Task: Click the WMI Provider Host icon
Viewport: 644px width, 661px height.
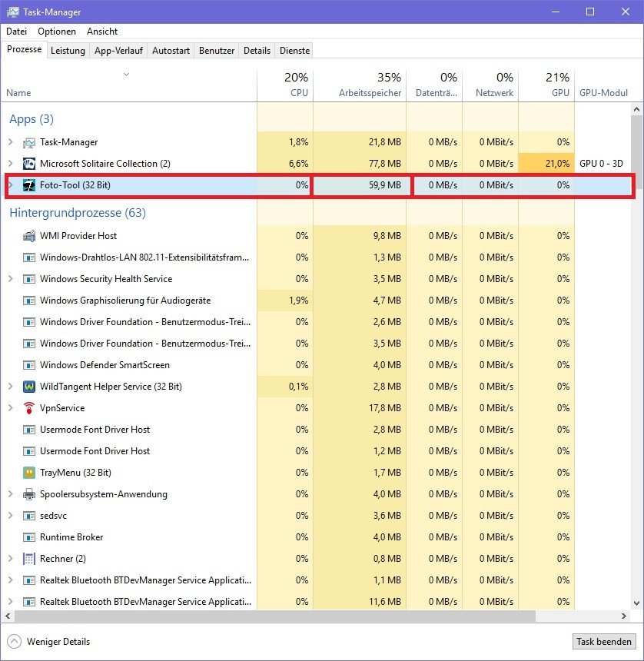Action: 28,236
